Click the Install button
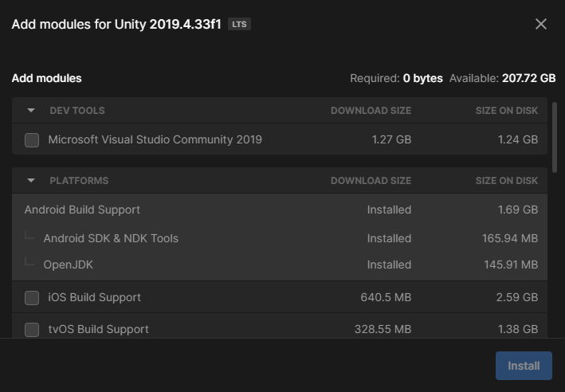565x392 pixels. [524, 366]
